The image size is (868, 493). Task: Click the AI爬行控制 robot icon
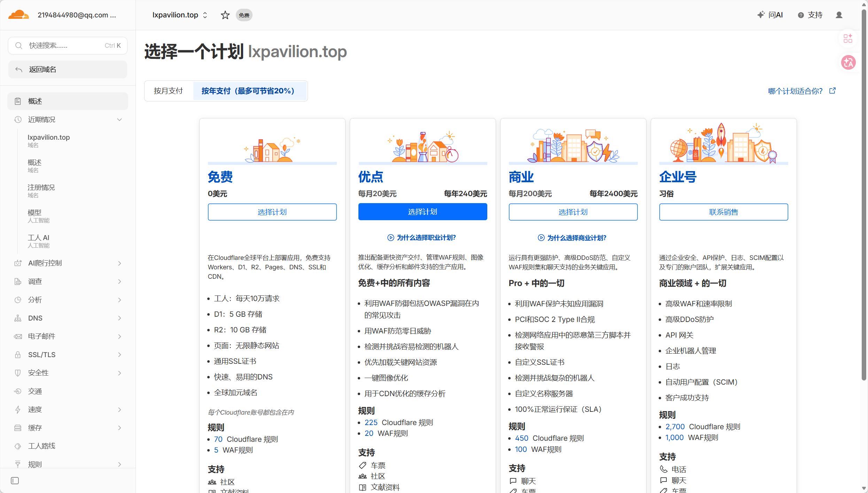[x=18, y=263]
